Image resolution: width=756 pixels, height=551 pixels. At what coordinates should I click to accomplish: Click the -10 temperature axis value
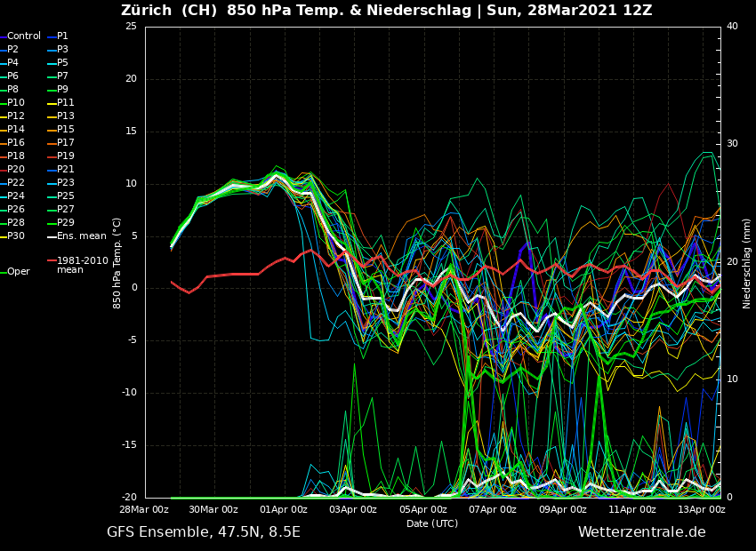[x=129, y=393]
